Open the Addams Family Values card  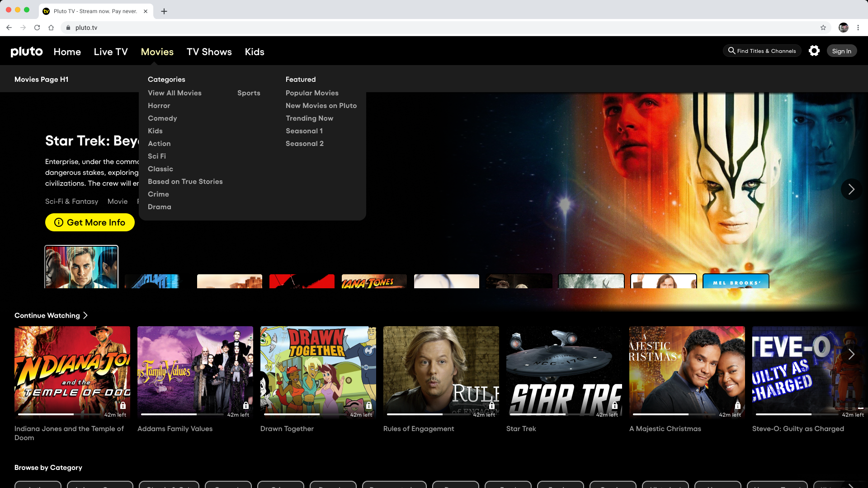point(195,372)
